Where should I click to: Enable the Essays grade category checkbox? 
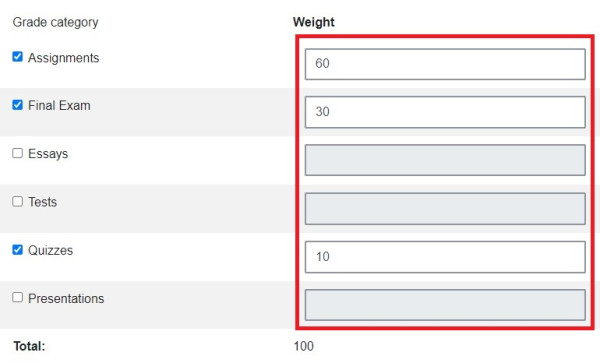pos(18,153)
